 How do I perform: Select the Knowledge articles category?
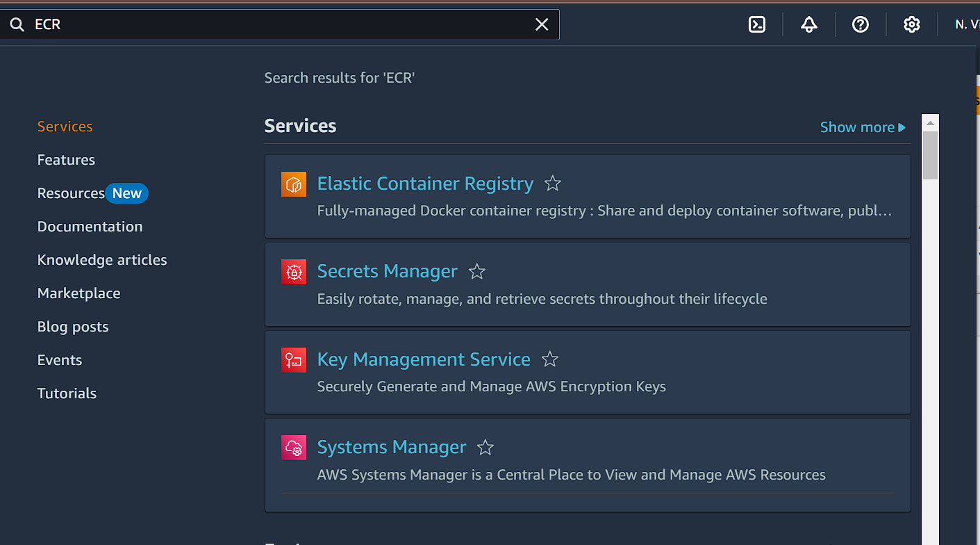[x=102, y=260]
